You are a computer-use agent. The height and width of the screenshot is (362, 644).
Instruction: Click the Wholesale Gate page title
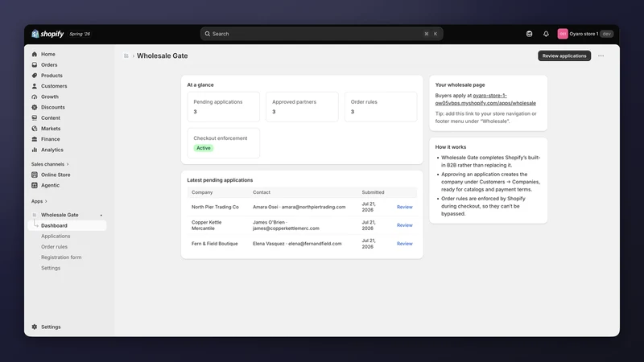(163, 56)
